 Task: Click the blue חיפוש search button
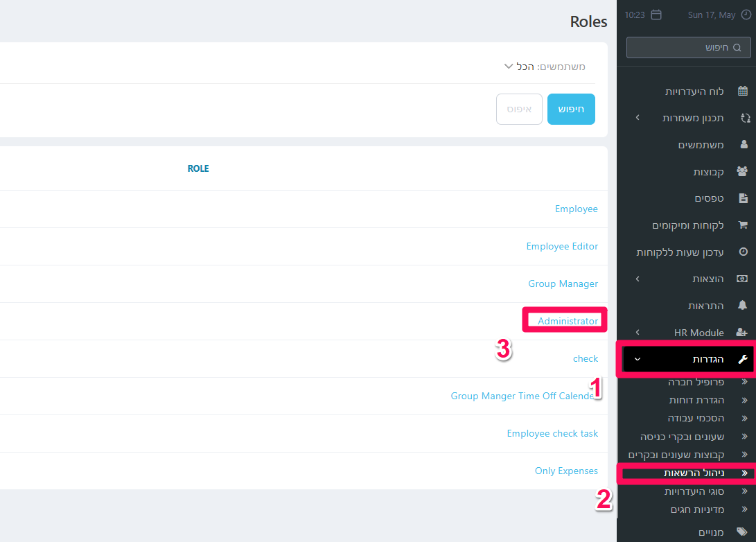[571, 109]
